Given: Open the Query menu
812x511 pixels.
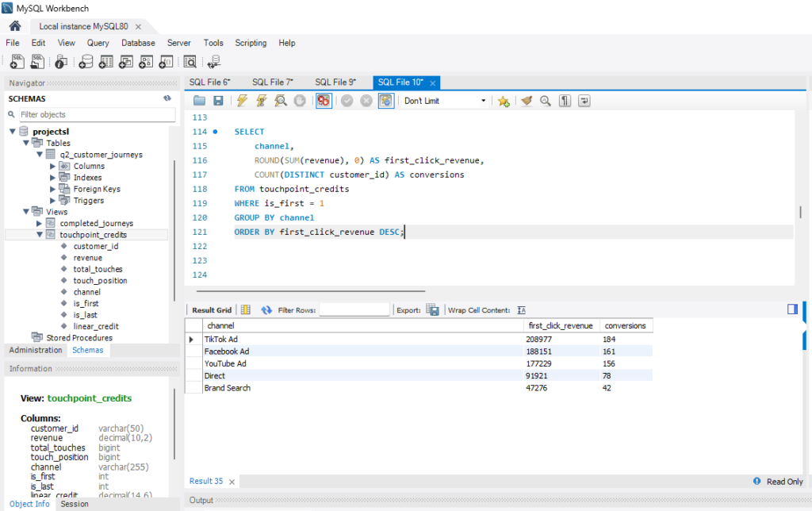Looking at the screenshot, I should [98, 43].
